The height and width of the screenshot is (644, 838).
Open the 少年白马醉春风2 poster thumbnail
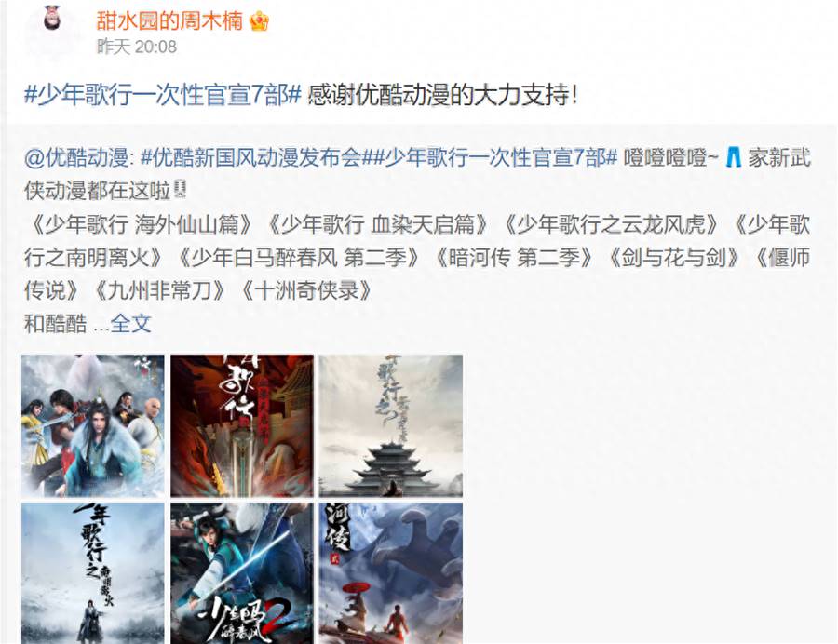click(242, 573)
